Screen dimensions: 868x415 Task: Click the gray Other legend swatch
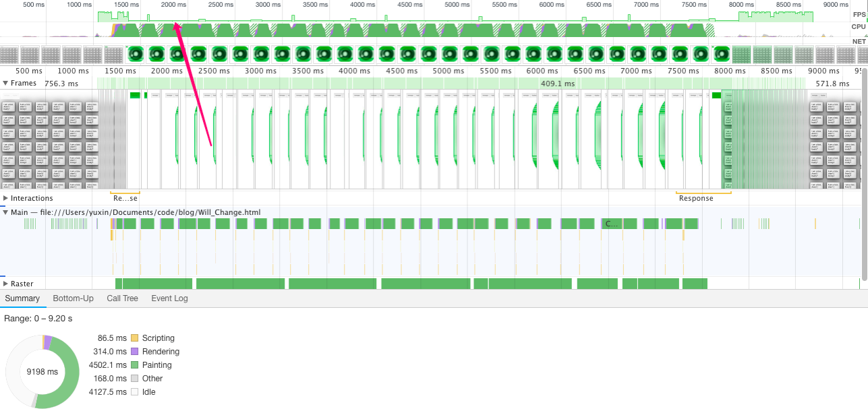pos(134,379)
